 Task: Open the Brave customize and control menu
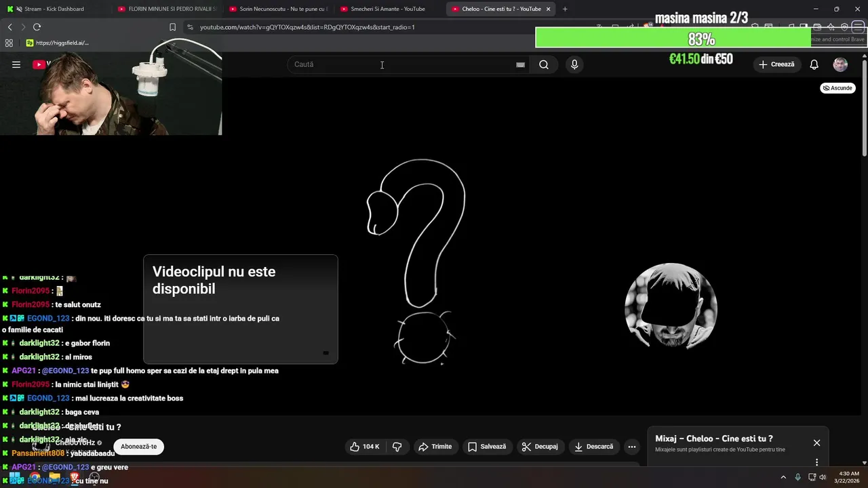(858, 27)
